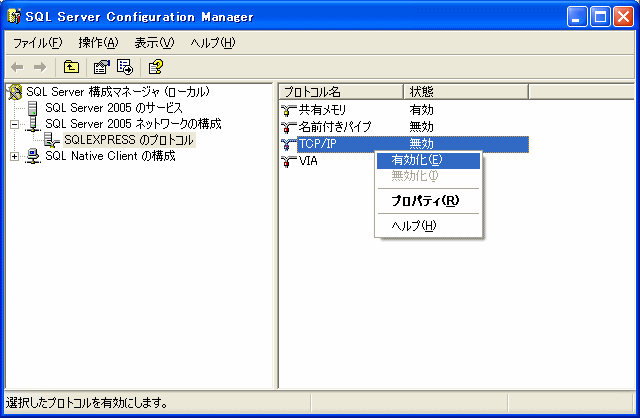The height and width of the screenshot is (418, 640).
Task: Click the 無効 status of 名前付きパイプ
Action: (421, 127)
